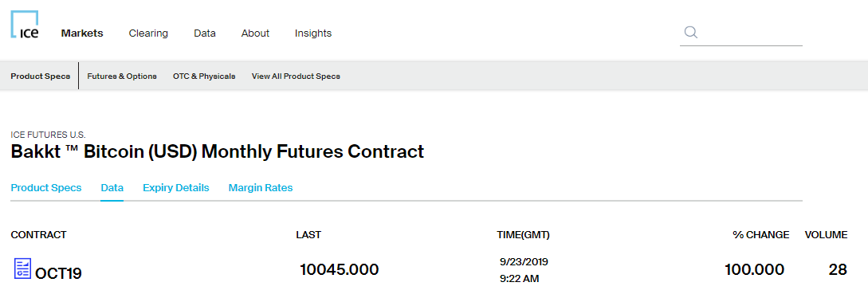
Task: Open the About menu
Action: click(x=255, y=33)
